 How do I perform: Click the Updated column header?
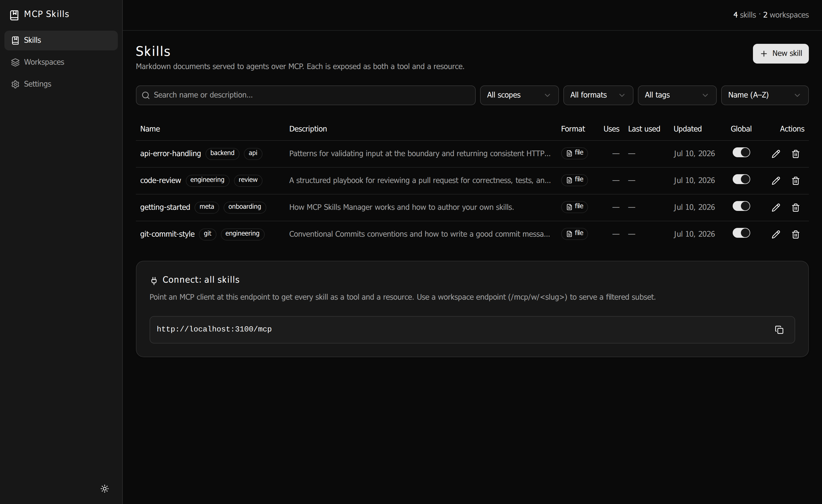pos(687,129)
